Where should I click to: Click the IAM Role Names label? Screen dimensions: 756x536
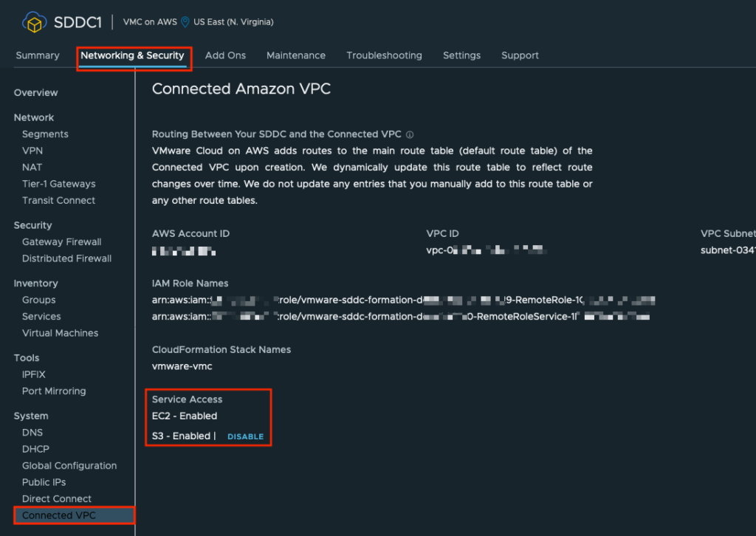(190, 284)
